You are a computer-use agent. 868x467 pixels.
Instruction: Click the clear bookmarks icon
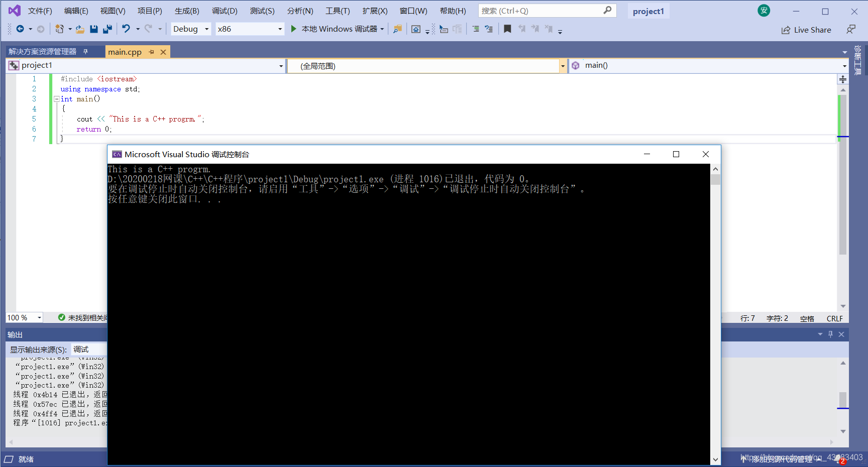tap(549, 29)
